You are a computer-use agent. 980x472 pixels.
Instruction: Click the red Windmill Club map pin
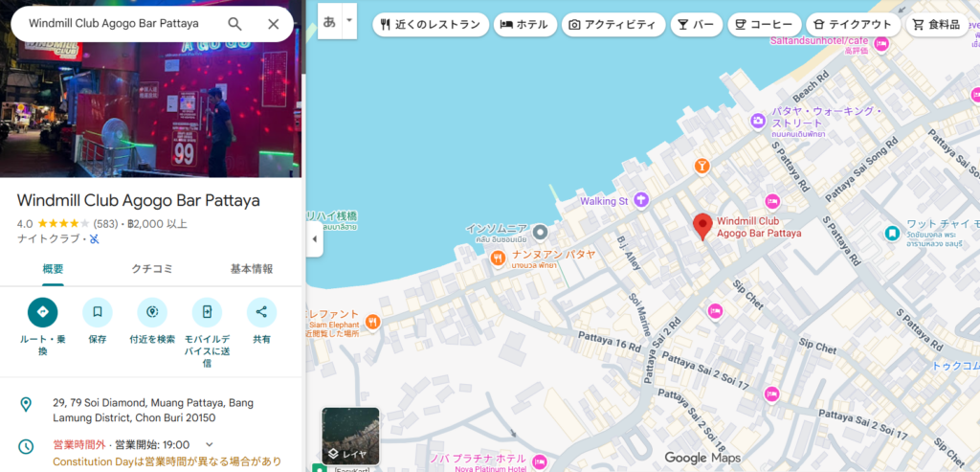[x=702, y=226]
